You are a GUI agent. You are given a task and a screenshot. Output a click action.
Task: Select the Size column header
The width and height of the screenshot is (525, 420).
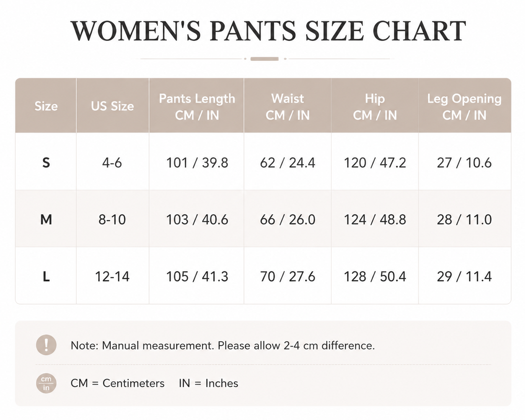46,106
